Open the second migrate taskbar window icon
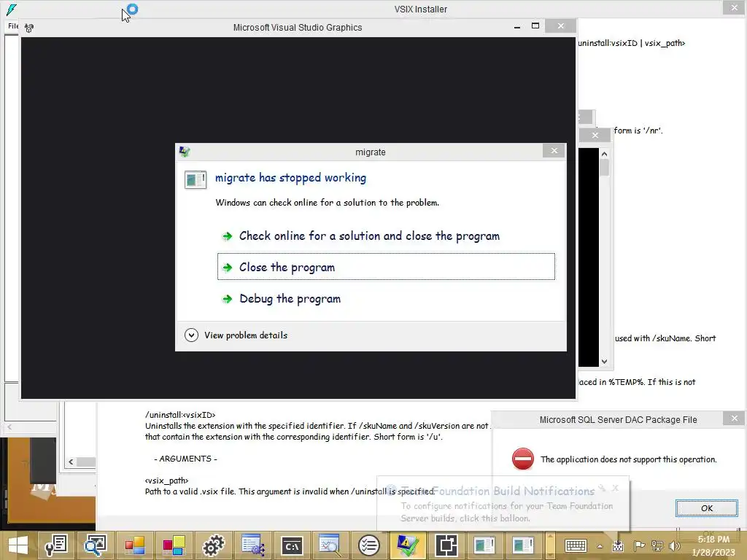Screen dimensions: 747x560 pos(522,545)
